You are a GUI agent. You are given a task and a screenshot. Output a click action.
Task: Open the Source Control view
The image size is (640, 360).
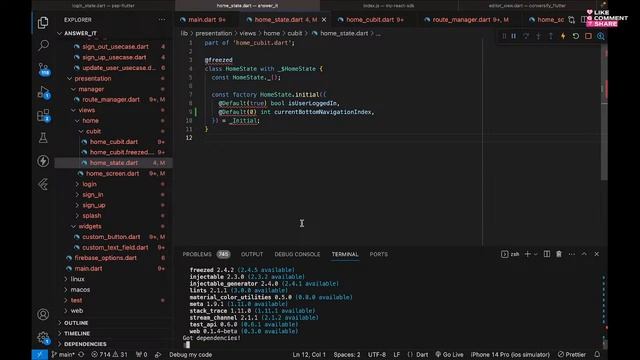coord(43,69)
